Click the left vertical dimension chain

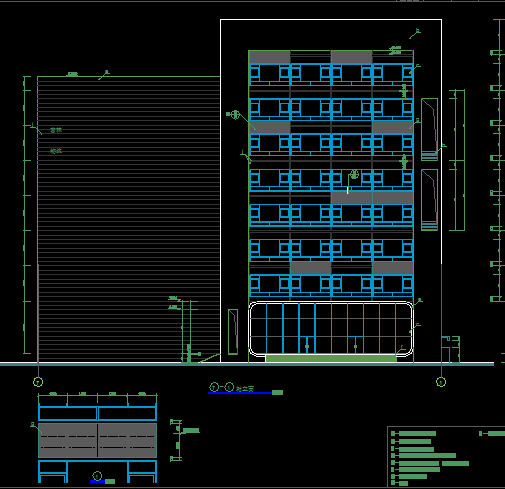[27, 215]
